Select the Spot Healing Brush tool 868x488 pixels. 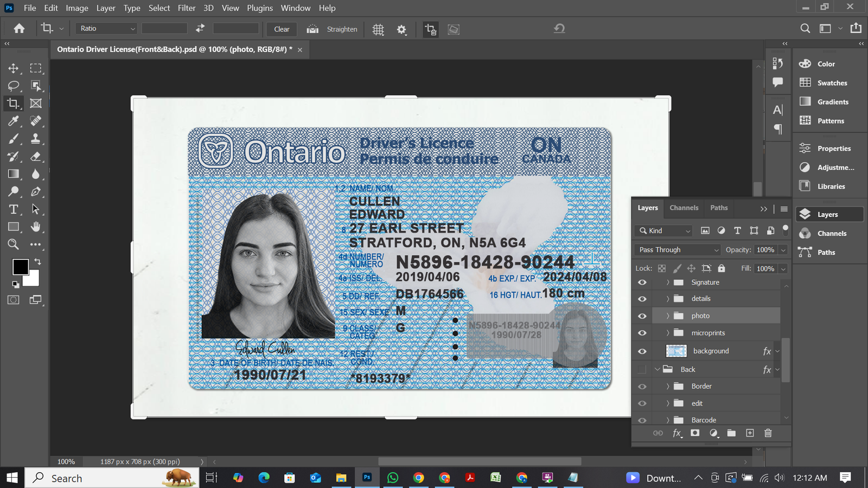click(x=36, y=121)
